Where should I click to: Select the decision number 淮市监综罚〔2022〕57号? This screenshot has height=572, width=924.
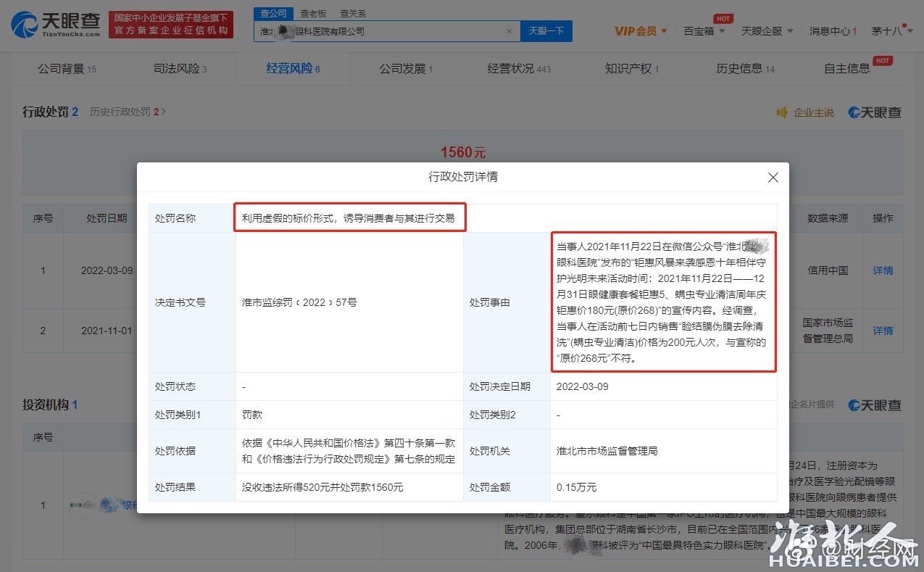299,302
